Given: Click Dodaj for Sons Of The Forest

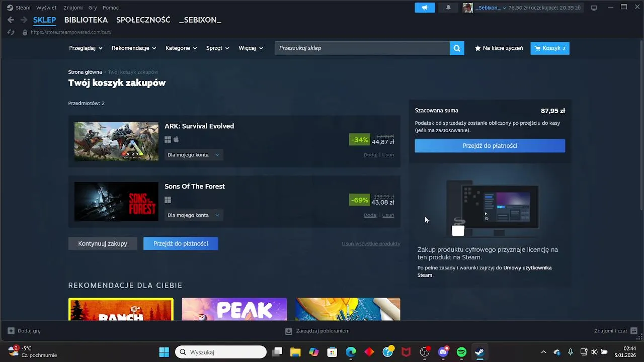Looking at the screenshot, I should pyautogui.click(x=370, y=215).
